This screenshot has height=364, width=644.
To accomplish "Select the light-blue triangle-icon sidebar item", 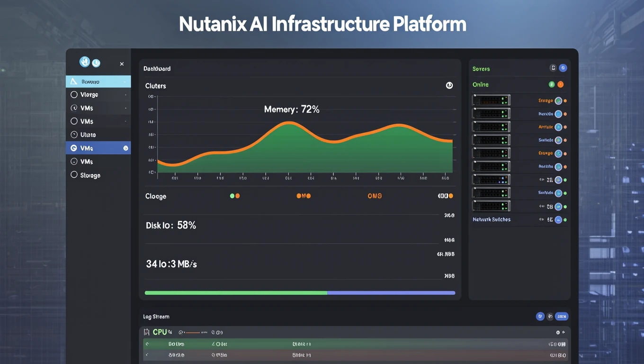I will pos(98,82).
